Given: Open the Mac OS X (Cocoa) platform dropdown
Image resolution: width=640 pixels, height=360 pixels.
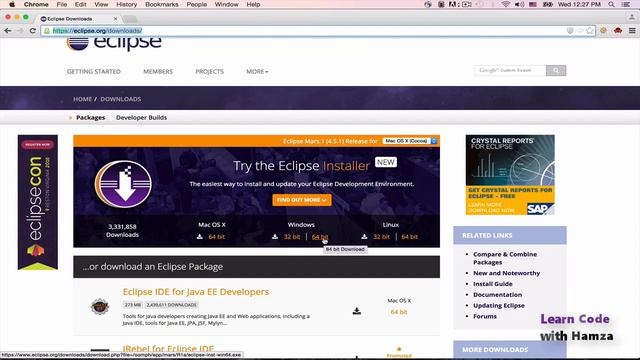Looking at the screenshot, I should pos(409,141).
